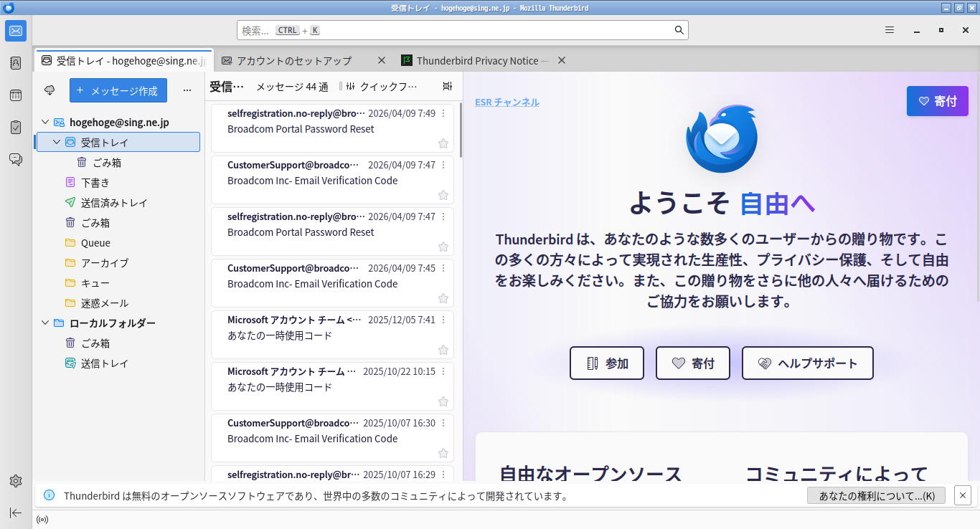Viewport: 980px width, 529px height.
Task: Click the message list vertical scrollbar
Action: [x=461, y=130]
